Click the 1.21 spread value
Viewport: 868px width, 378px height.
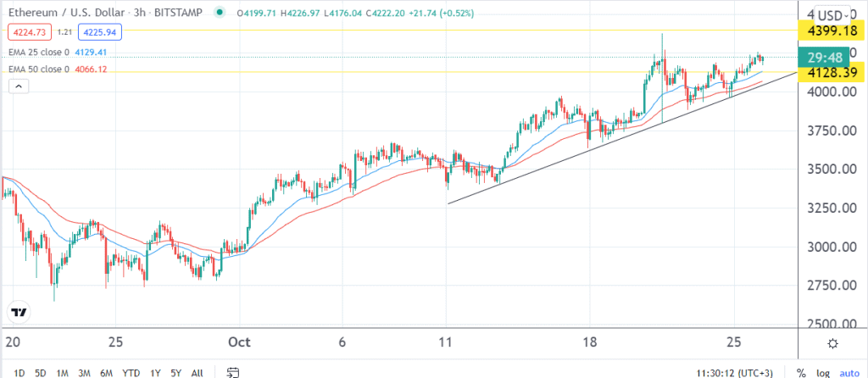click(64, 33)
